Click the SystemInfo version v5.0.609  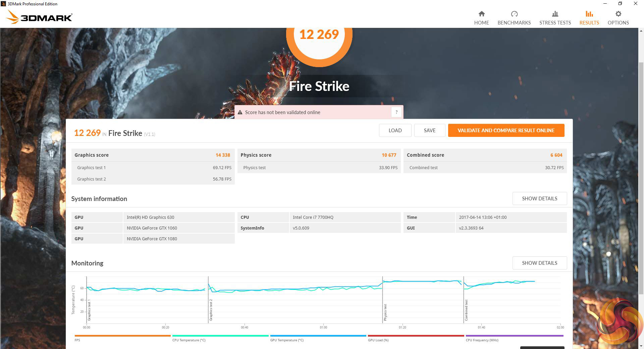point(301,228)
